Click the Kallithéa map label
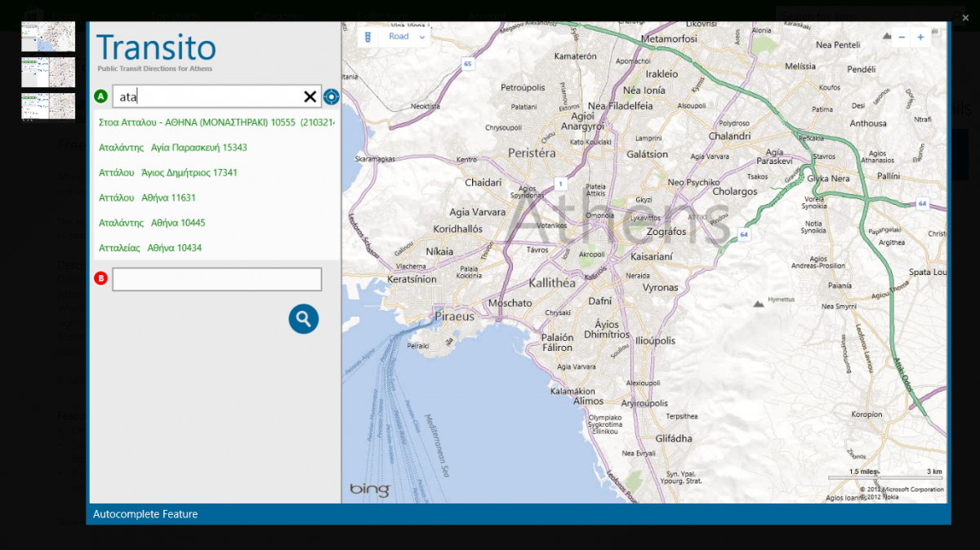 pos(552,283)
